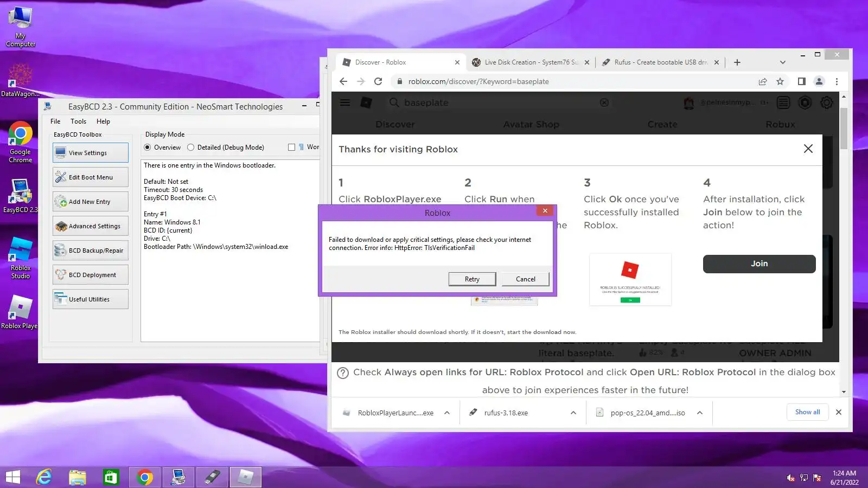Screen dimensions: 868x488
Task: Open the Windows Start button
Action: (x=12, y=477)
